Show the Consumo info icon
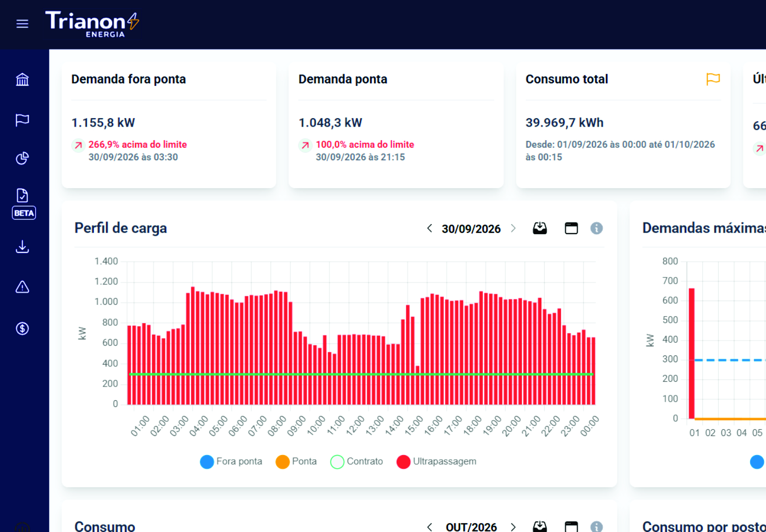 point(596,527)
